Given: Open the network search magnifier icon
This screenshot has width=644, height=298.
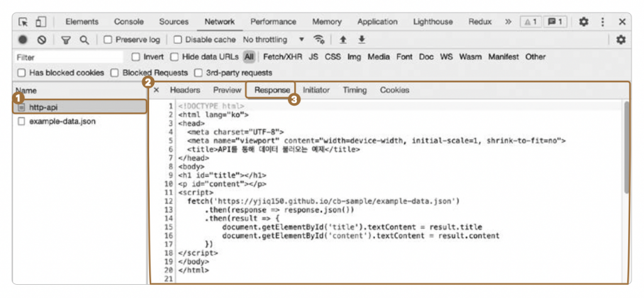Looking at the screenshot, I should pyautogui.click(x=84, y=40).
